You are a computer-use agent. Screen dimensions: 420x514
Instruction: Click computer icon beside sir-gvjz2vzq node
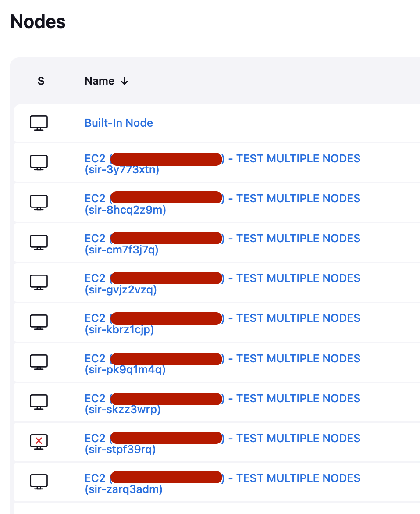pyautogui.click(x=39, y=282)
